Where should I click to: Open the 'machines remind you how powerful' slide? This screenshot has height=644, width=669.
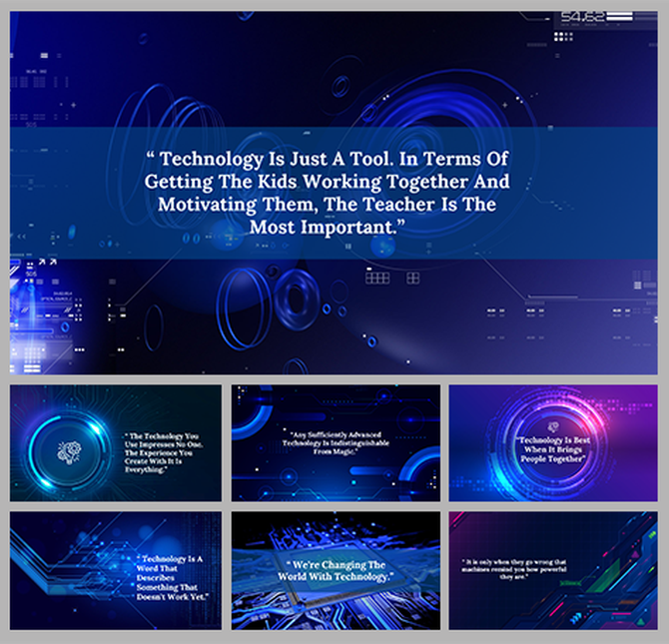pyautogui.click(x=553, y=570)
